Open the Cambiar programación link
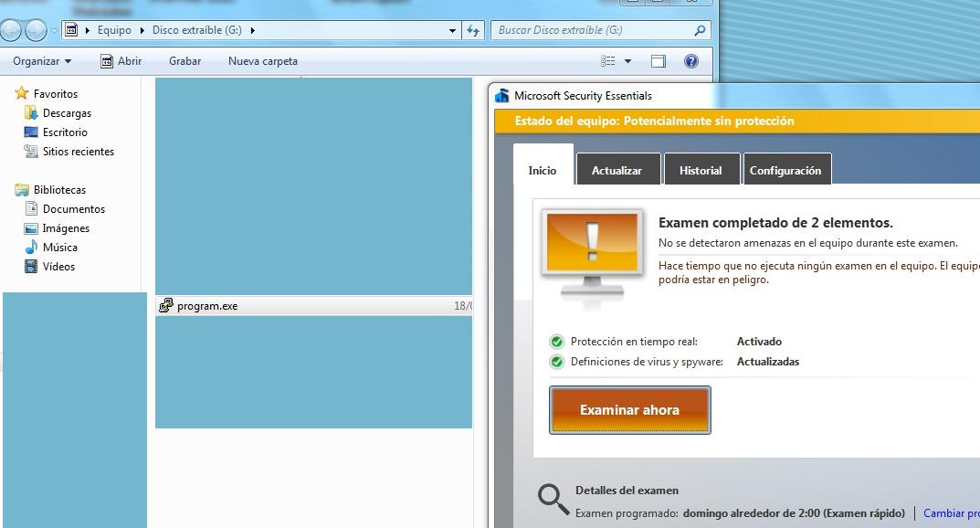 point(950,513)
